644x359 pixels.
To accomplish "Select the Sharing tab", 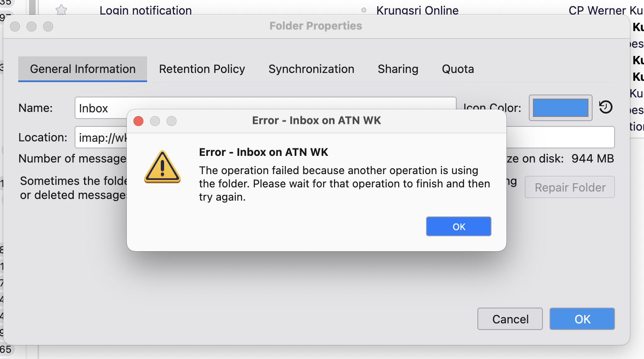I will tap(398, 69).
